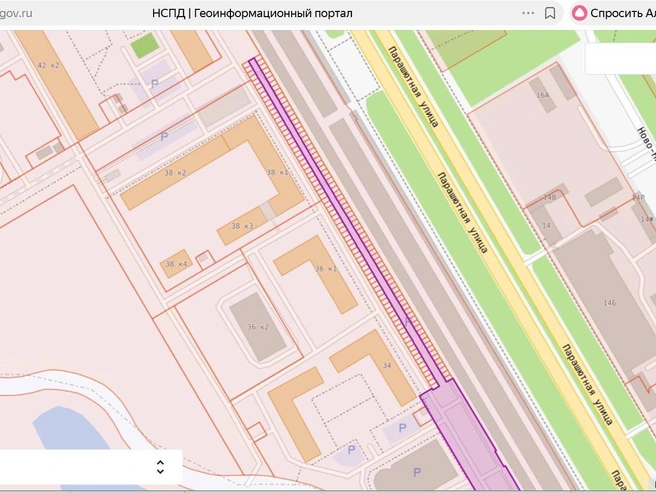Open the browser three-dots page menu

[x=528, y=13]
